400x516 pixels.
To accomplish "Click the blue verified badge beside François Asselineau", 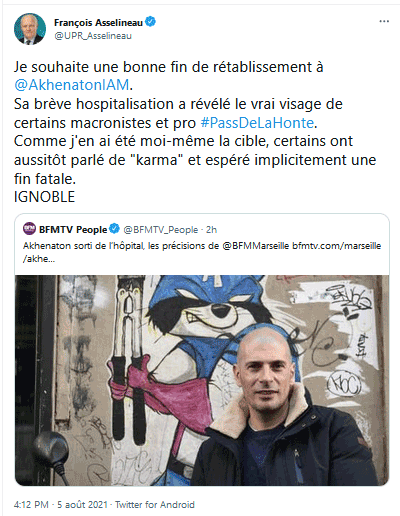I will (151, 22).
